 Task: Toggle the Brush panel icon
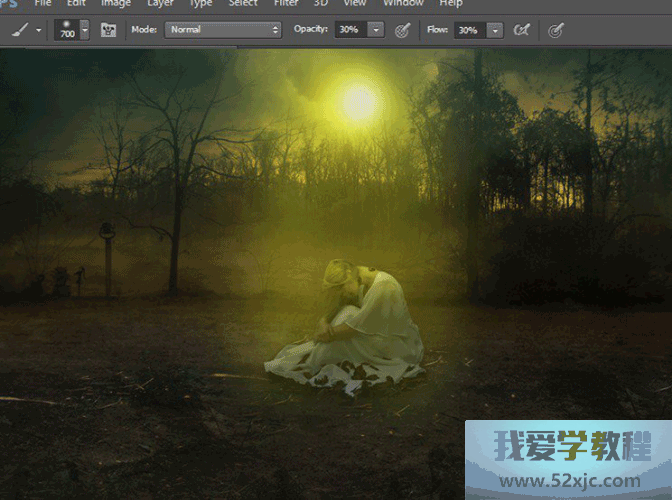(x=108, y=30)
